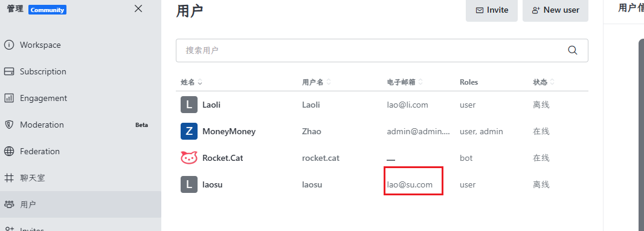Click the envelope icon on Invite button
The width and height of the screenshot is (644, 231).
click(479, 10)
